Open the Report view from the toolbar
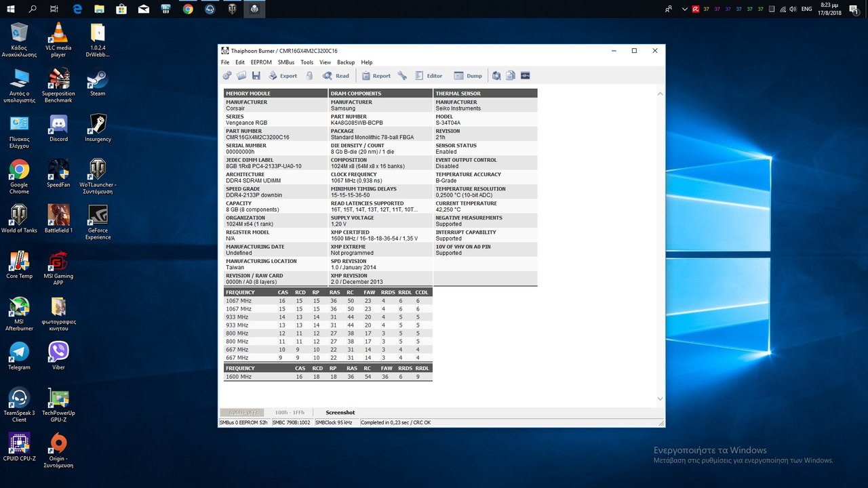Image resolution: width=868 pixels, height=488 pixels. tap(376, 76)
